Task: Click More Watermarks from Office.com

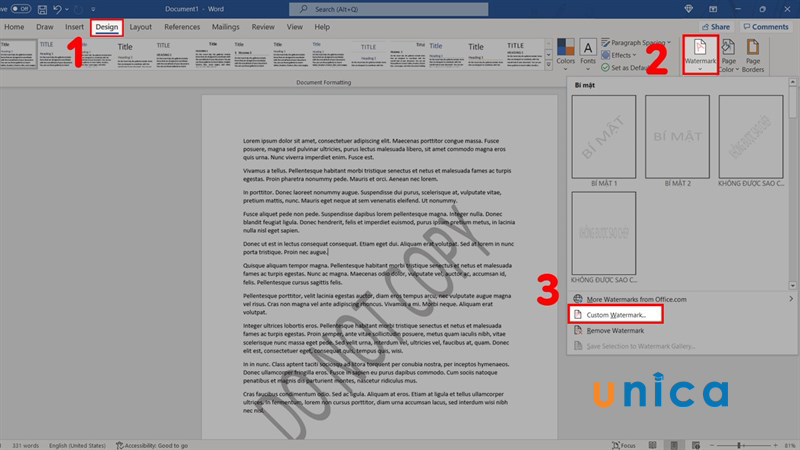Action: [636, 299]
